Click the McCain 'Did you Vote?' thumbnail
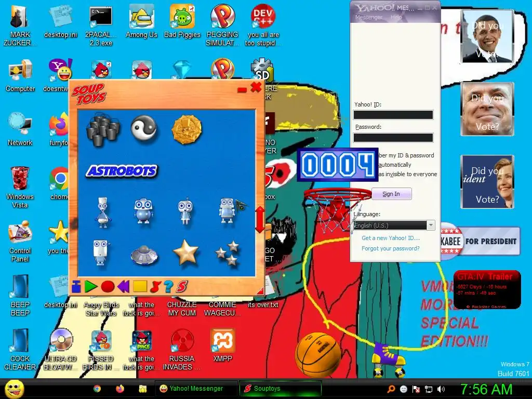 (x=487, y=109)
